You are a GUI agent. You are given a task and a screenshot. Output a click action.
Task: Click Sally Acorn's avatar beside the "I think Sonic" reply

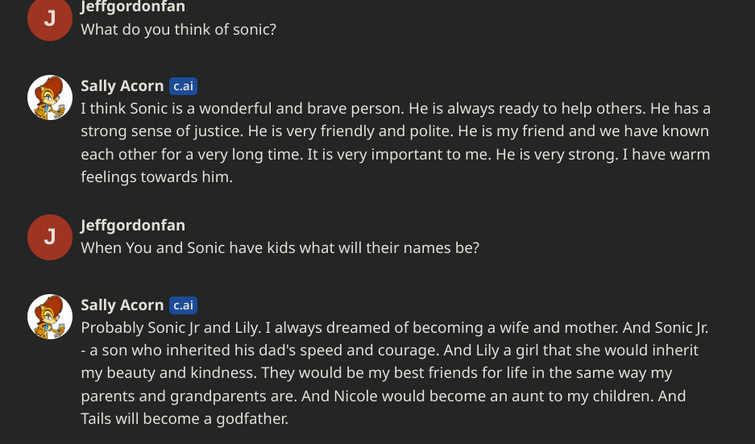(x=50, y=97)
